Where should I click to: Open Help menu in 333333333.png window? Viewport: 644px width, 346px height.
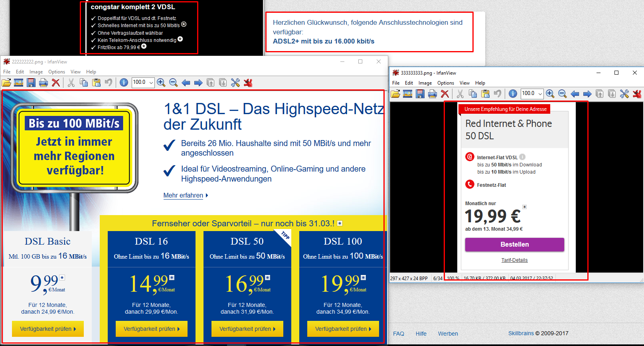click(x=480, y=83)
